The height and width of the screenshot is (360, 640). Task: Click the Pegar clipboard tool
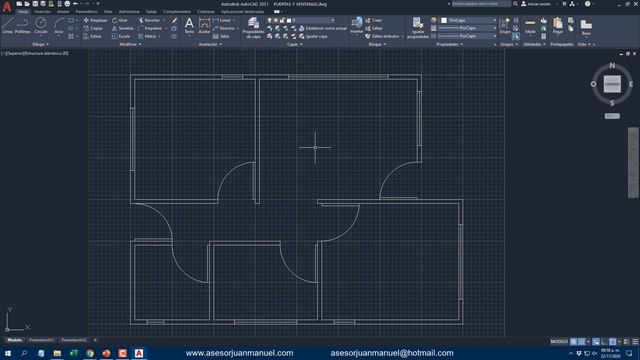(x=558, y=26)
